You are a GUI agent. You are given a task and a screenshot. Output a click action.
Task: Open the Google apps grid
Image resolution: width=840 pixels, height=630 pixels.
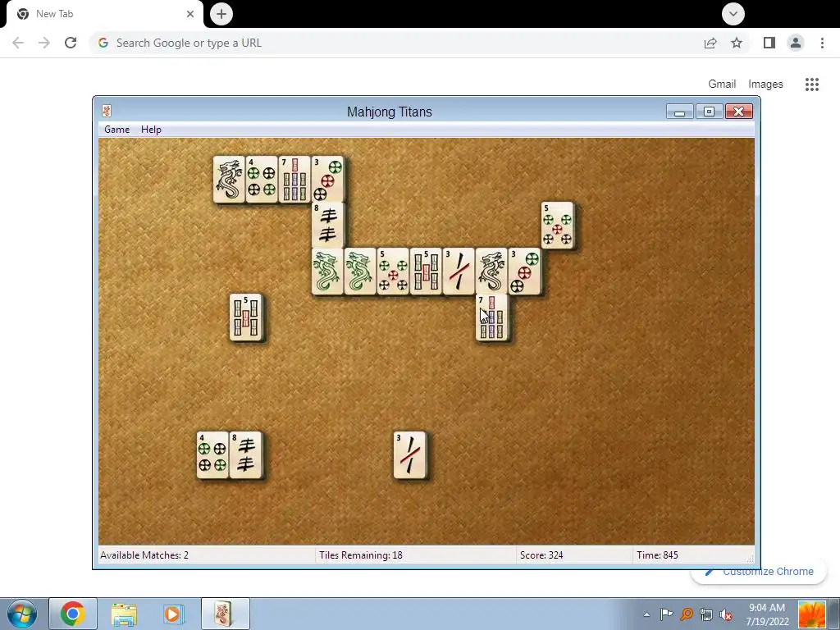tap(811, 84)
